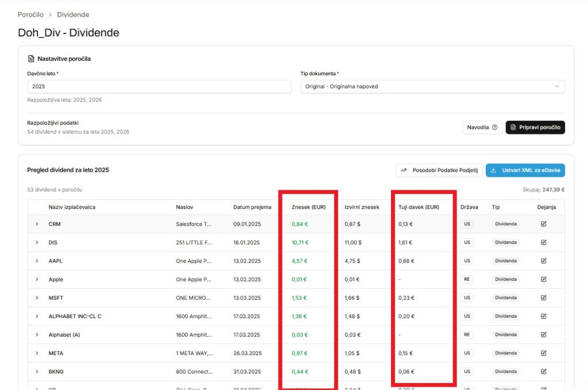This screenshot has height=390, width=588.
Task: Edit the ALPHABET INC-CL C dividend
Action: point(543,316)
